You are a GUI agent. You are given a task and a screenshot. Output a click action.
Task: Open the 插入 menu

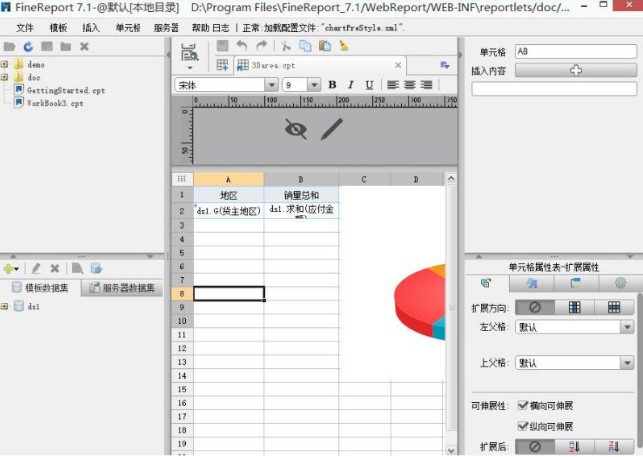point(91,28)
